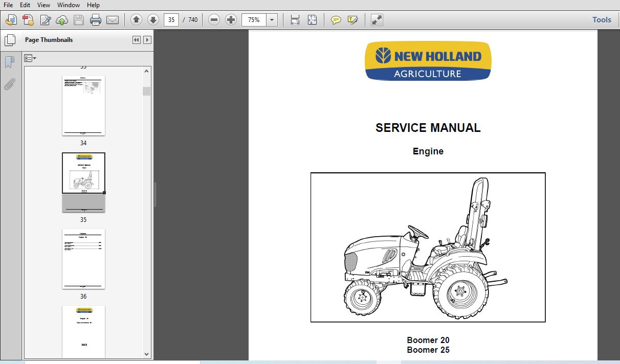Image resolution: width=620 pixels, height=364 pixels.
Task: Click the thumbnail page label 34
Action: pos(83,143)
